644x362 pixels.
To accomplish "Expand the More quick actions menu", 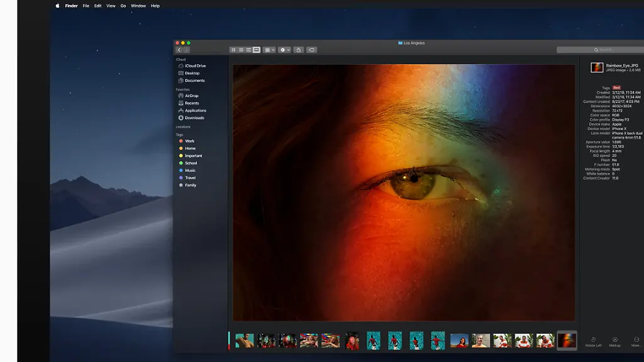I will pos(636,341).
